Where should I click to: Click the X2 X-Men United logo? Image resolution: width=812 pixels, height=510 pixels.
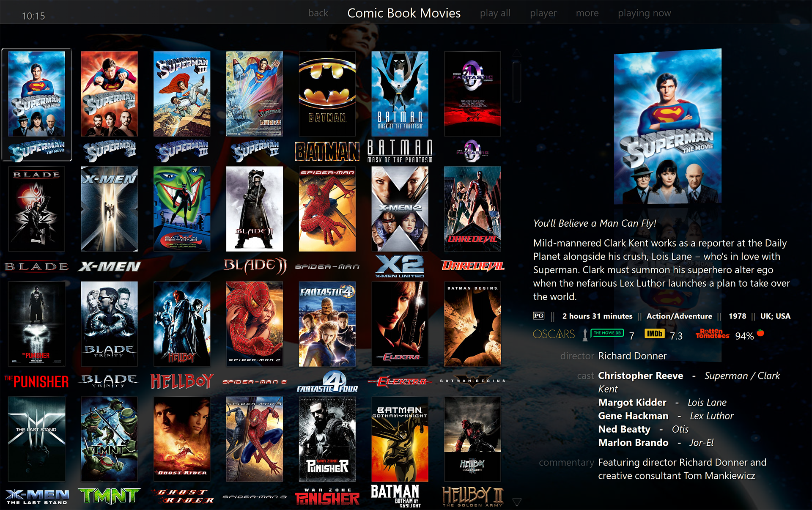[x=400, y=266]
